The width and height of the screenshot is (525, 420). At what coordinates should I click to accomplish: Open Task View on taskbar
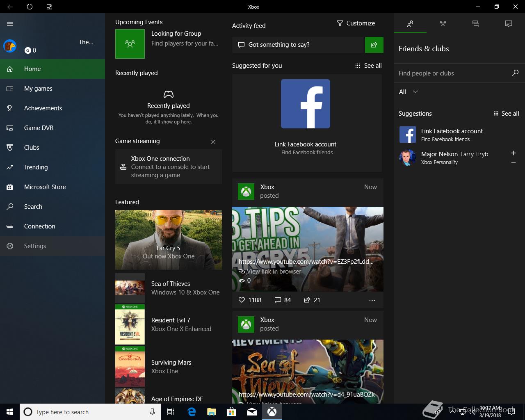click(171, 412)
